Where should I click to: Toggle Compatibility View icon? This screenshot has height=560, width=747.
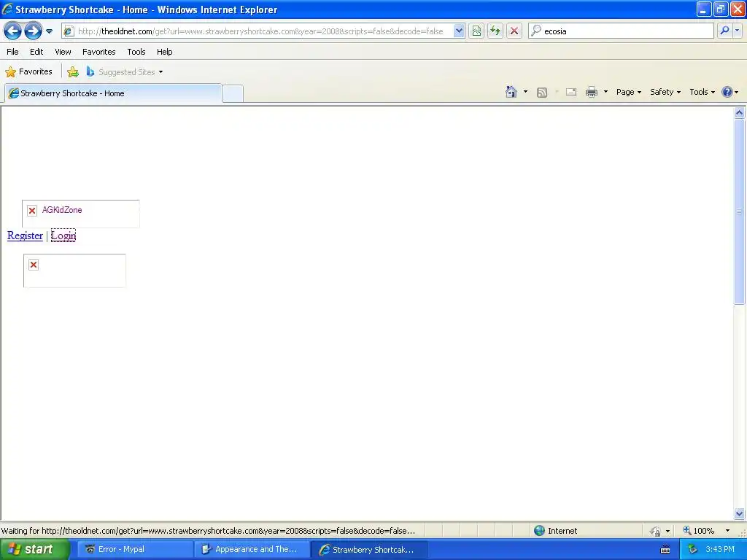click(x=476, y=31)
